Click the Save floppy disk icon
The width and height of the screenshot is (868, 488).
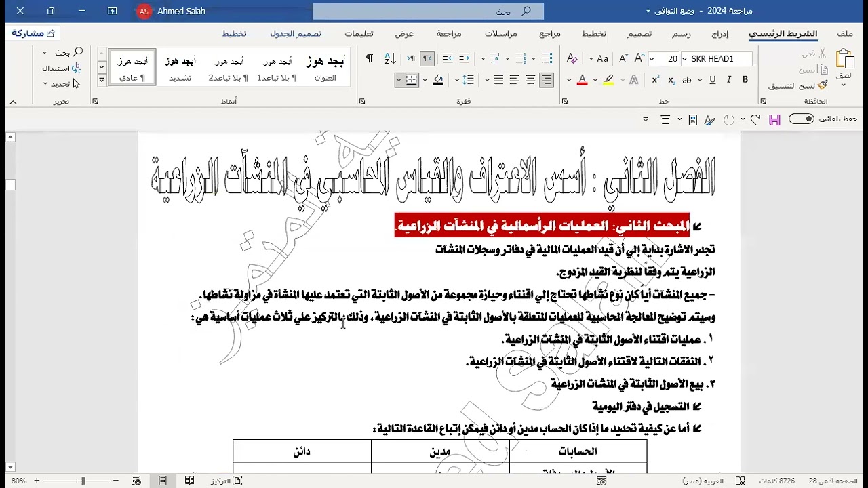(x=775, y=120)
